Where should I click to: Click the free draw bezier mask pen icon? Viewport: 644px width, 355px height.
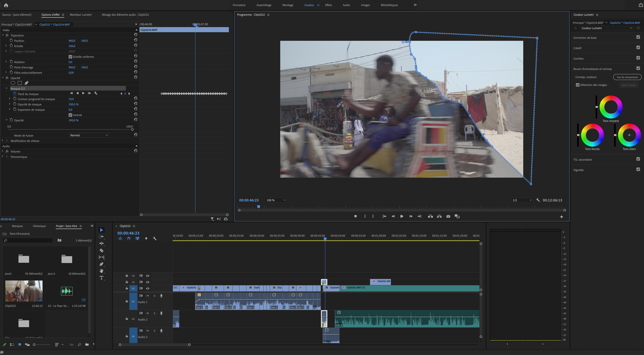26,83
